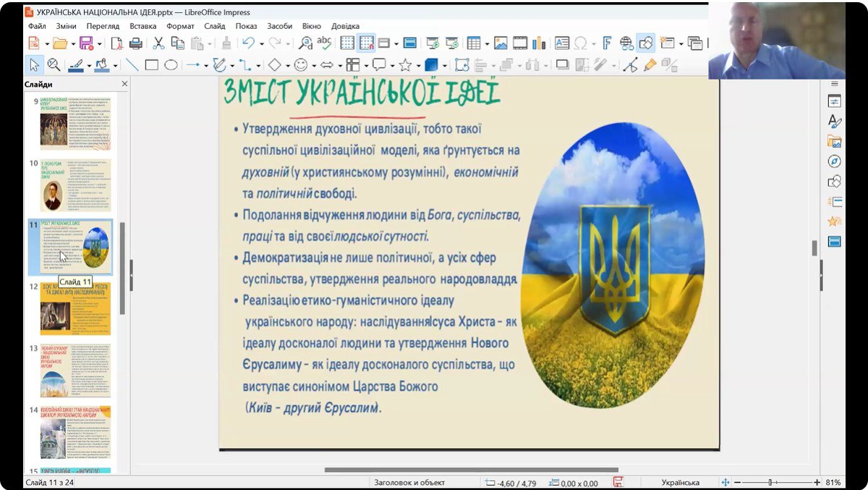The image size is (868, 490).
Task: Open the Показ menu
Action: pos(247,26)
